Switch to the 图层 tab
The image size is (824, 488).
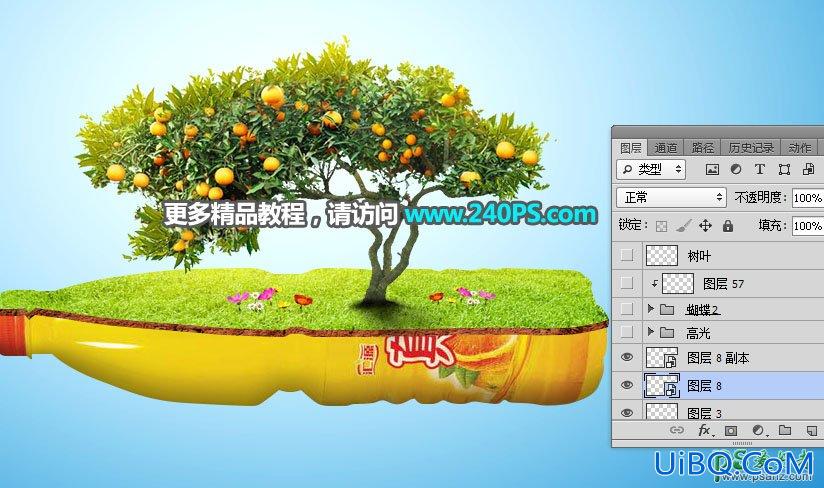click(x=631, y=148)
